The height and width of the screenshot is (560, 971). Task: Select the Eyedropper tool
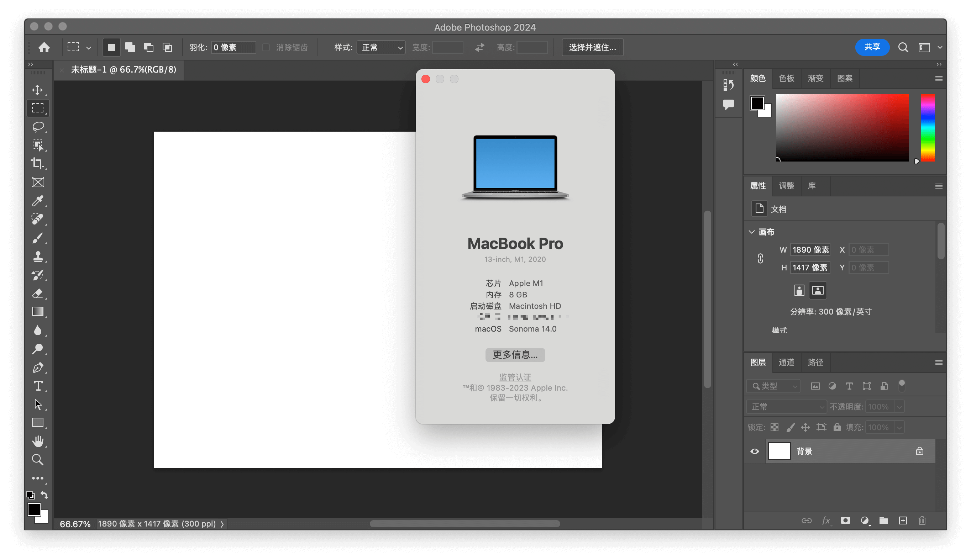pyautogui.click(x=38, y=199)
